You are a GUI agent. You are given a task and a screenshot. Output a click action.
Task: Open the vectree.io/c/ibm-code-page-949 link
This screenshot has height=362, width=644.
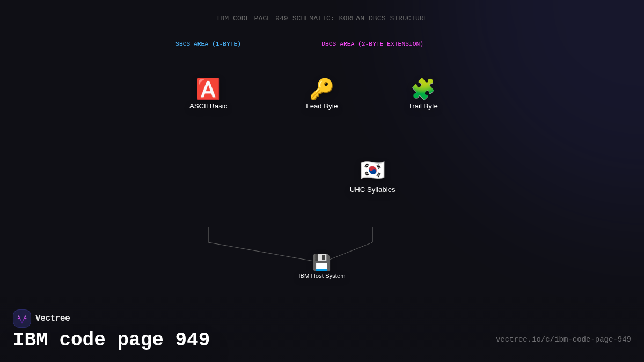click(x=563, y=339)
